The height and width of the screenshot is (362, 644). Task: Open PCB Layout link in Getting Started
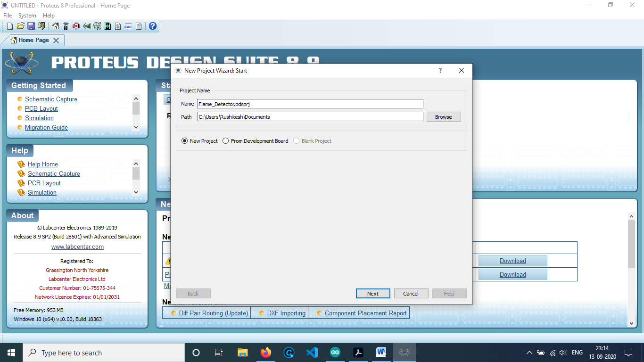[x=41, y=108]
